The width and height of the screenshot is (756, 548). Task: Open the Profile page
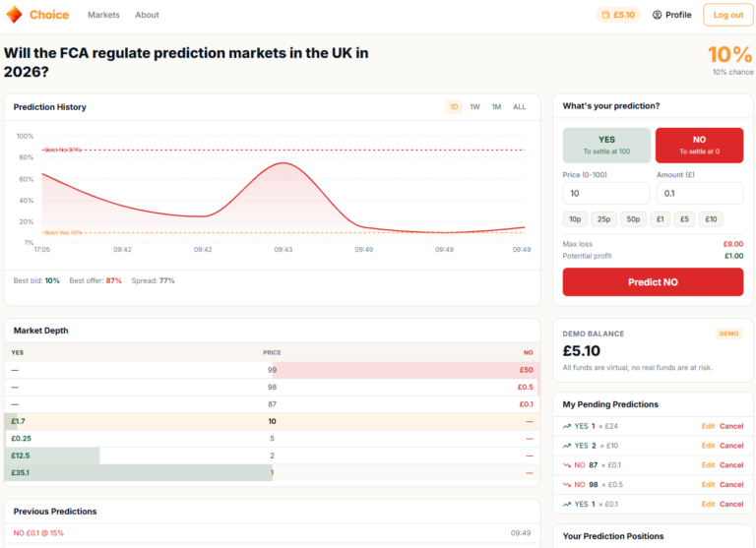(x=672, y=15)
